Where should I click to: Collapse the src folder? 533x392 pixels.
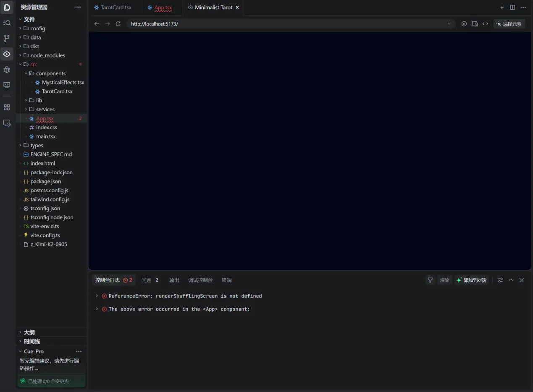[x=34, y=64]
